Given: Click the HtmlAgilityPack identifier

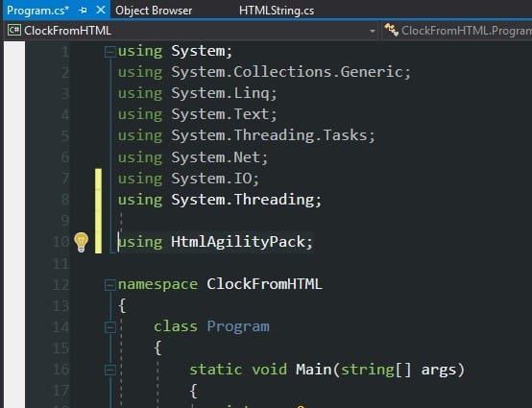Looking at the screenshot, I should [x=238, y=242].
